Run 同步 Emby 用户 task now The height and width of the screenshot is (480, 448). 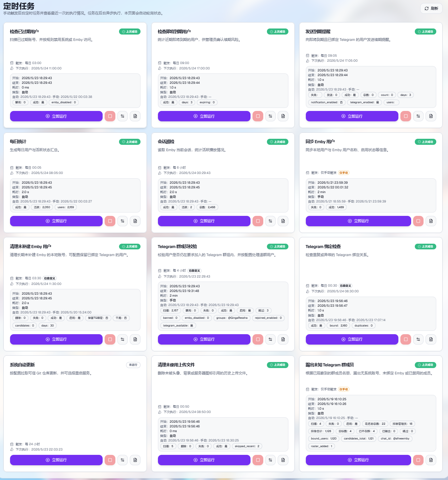point(358,221)
